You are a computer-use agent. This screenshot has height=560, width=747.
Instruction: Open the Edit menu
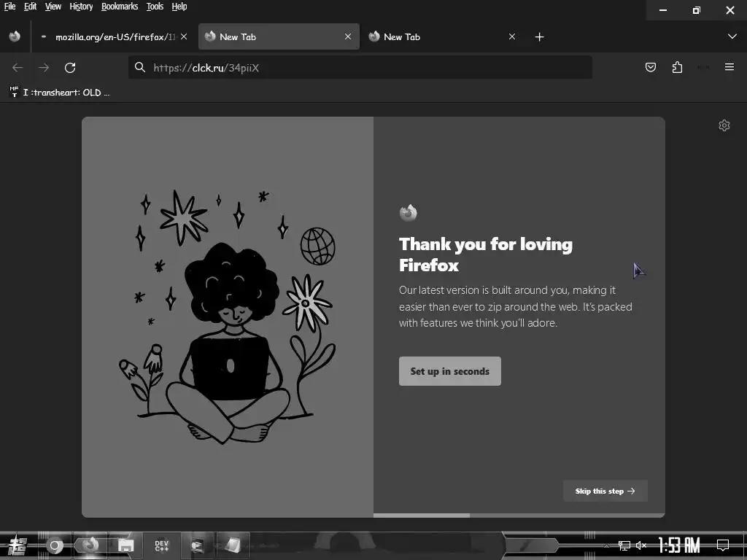[31, 7]
